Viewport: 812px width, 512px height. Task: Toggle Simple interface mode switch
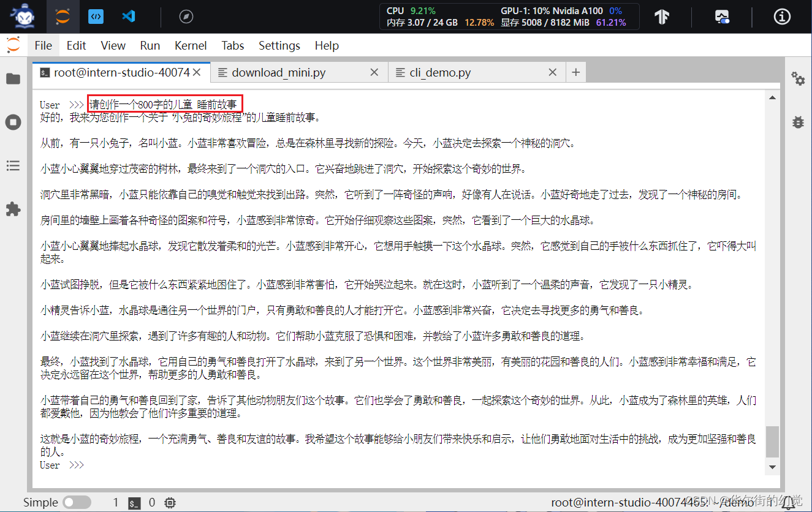[77, 502]
